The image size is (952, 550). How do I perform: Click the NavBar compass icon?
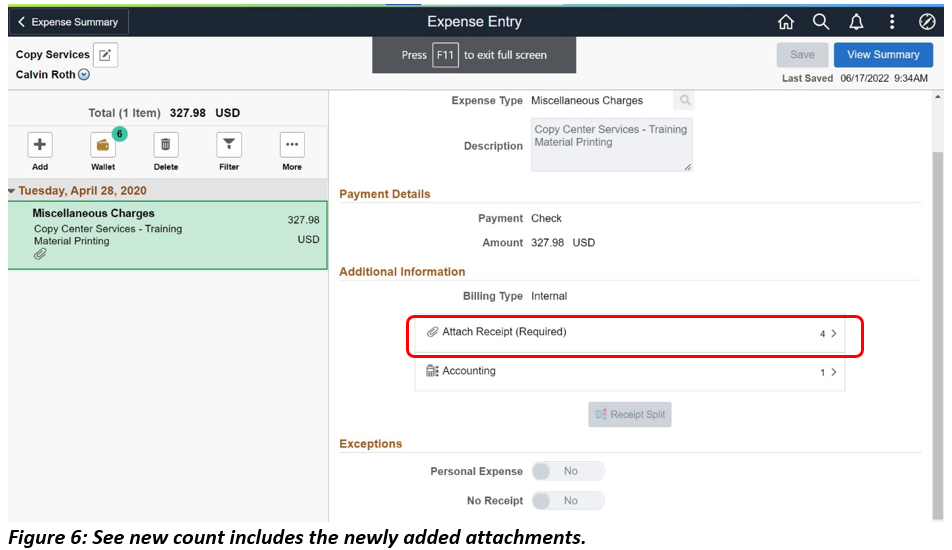pos(926,22)
